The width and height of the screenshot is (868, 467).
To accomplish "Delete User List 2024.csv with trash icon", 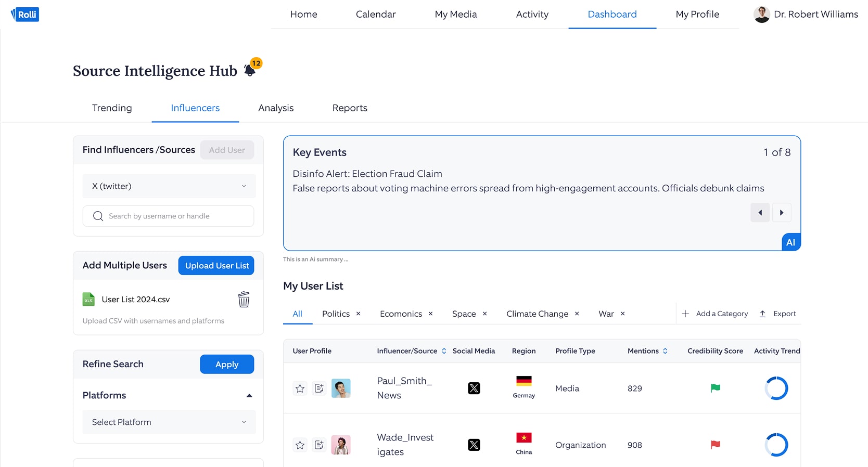I will point(244,300).
